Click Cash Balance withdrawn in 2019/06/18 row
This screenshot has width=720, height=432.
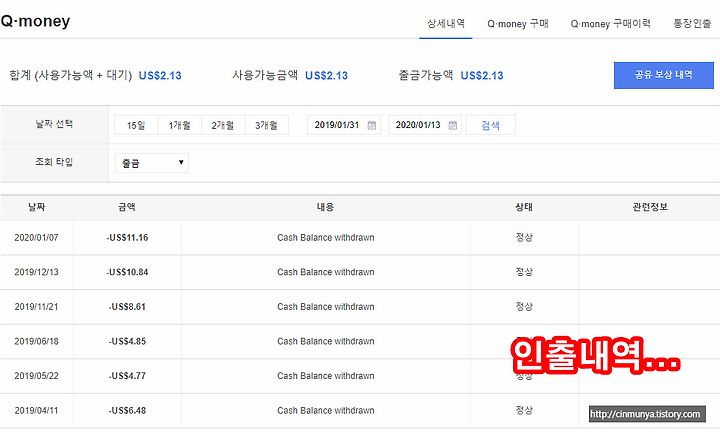[326, 342]
